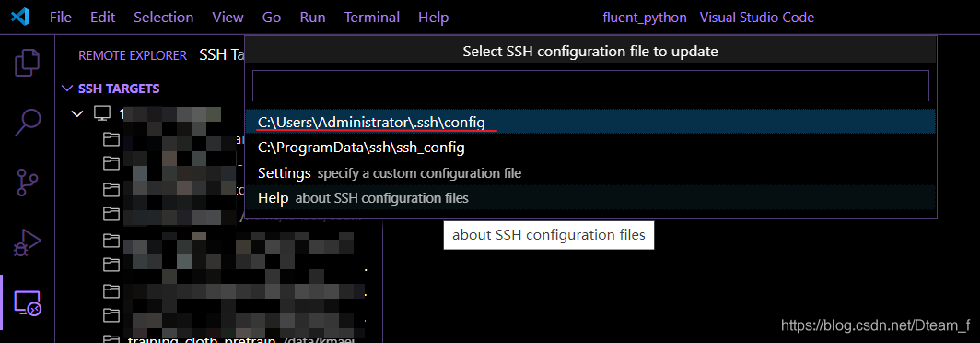
Task: Click folder icon of training_cloth_pretrain row
Action: pos(111,339)
